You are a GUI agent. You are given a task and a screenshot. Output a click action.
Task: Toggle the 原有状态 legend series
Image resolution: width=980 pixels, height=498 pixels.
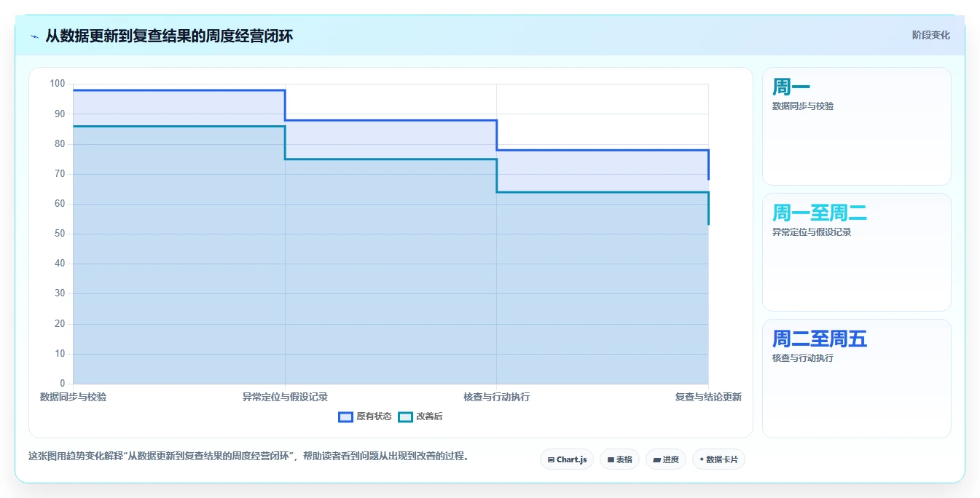pyautogui.click(x=365, y=416)
